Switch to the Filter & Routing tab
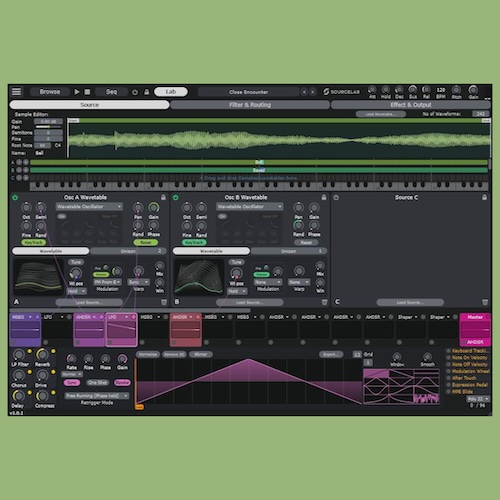The image size is (500, 500). pyautogui.click(x=250, y=105)
